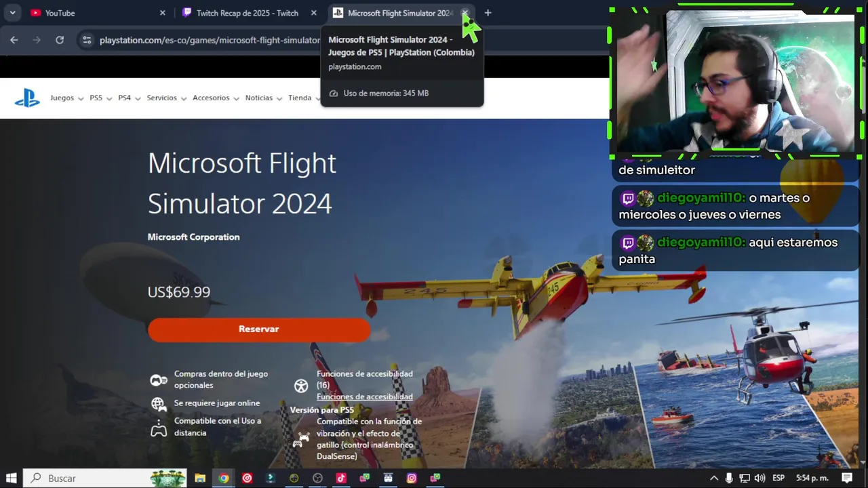Viewport: 868px width, 488px height.
Task: Click the address bar URL field
Action: click(210, 40)
